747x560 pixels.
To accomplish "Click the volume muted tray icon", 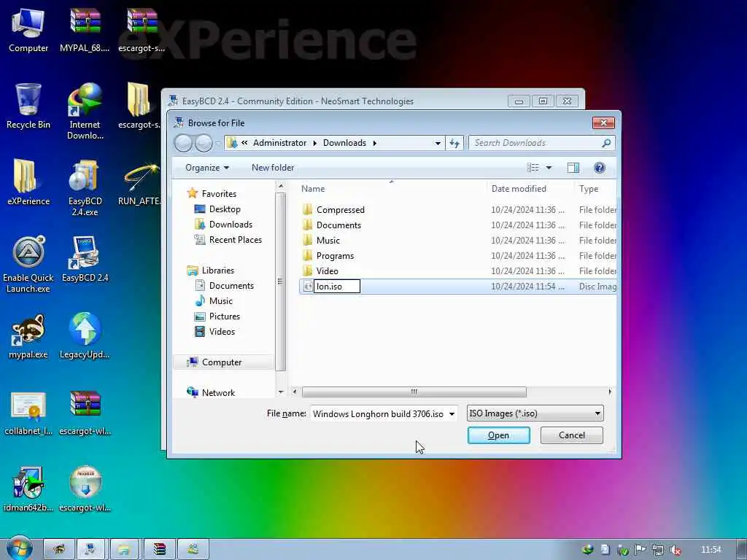I will coord(675,550).
